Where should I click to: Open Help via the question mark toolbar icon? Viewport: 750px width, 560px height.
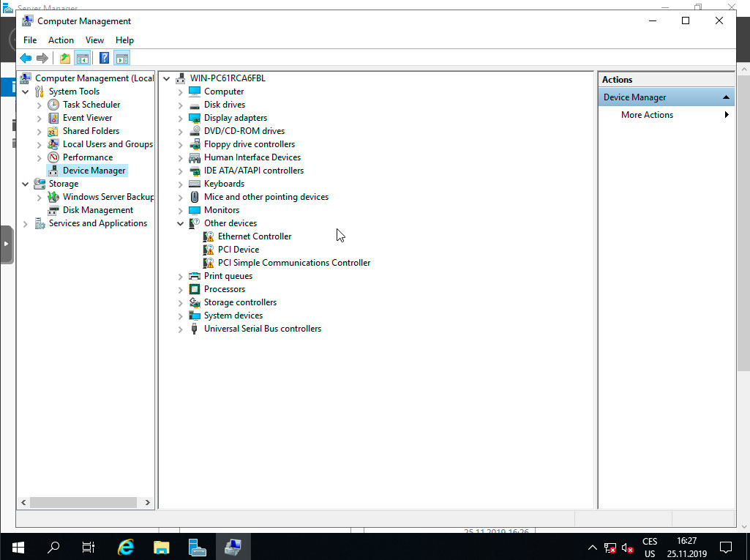tap(104, 57)
